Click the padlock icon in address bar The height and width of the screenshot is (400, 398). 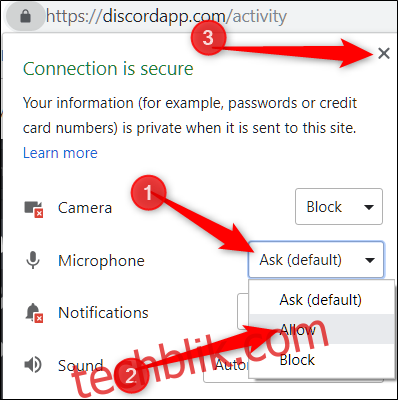25,16
